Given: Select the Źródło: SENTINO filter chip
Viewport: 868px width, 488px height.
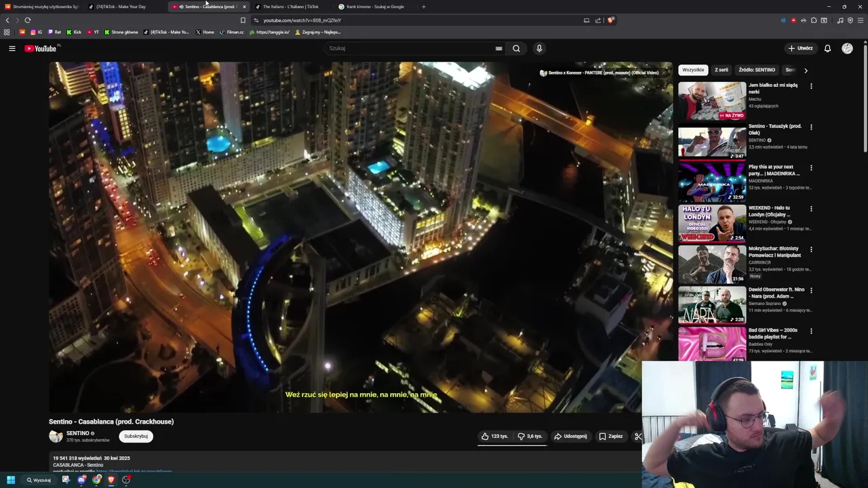Looking at the screenshot, I should [x=757, y=70].
